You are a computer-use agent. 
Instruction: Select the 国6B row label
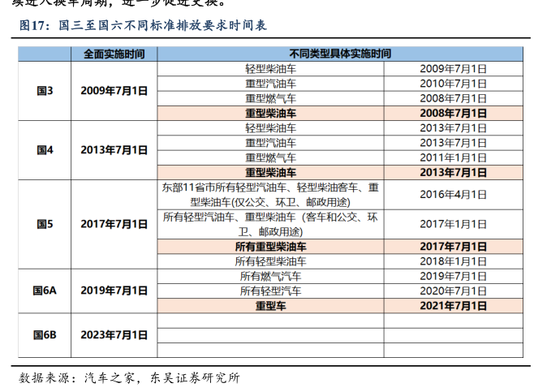tap(45, 334)
